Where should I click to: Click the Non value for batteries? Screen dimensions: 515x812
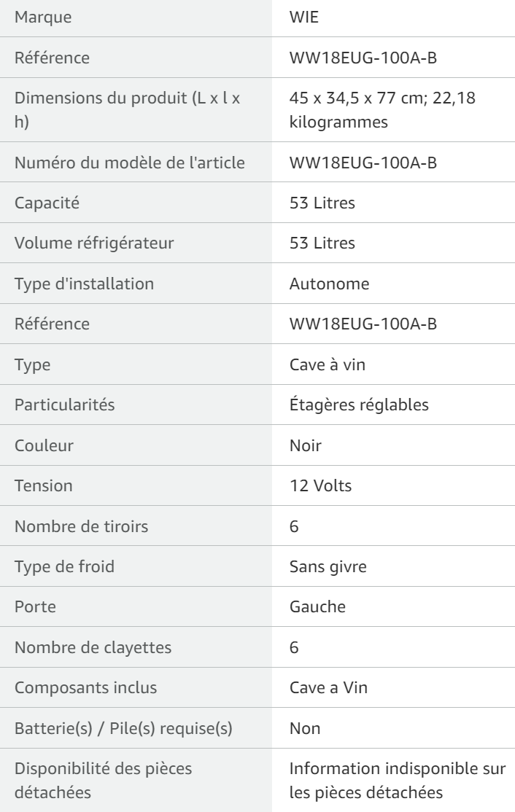(x=305, y=728)
